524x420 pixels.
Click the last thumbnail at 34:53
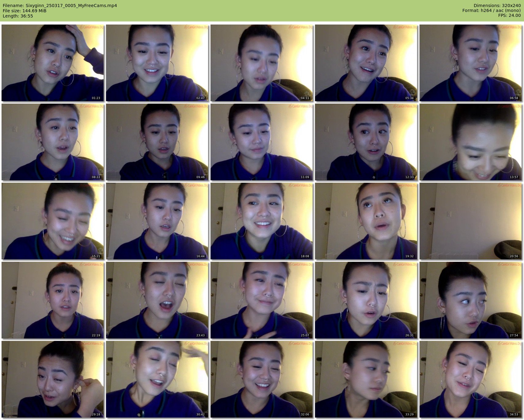(x=470, y=379)
